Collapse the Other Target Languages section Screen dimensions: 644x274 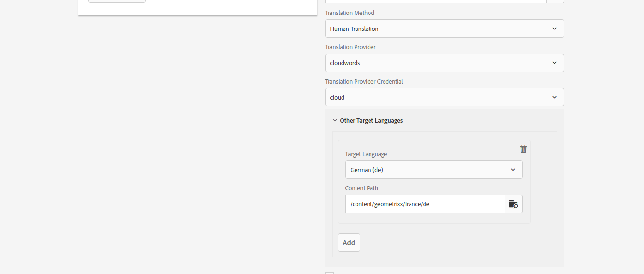pos(335,121)
